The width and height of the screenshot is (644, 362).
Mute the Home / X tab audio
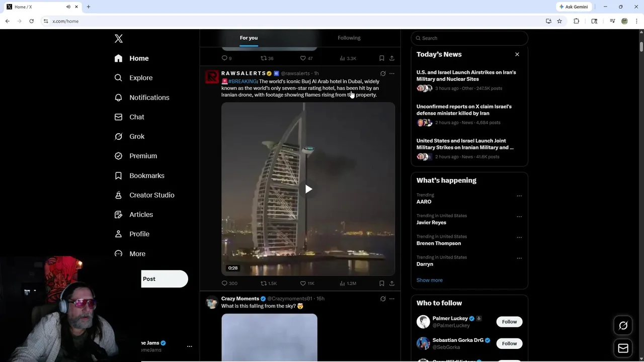[68, 7]
